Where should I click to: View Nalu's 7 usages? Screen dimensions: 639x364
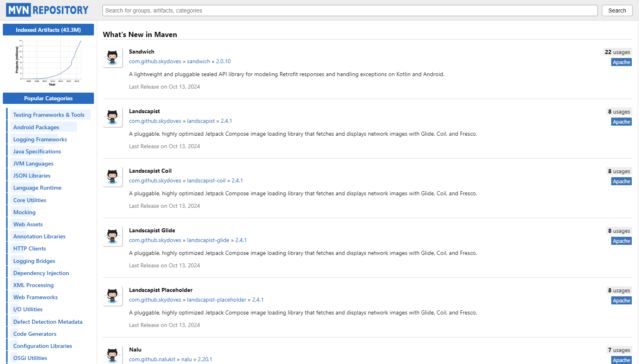tap(619, 350)
